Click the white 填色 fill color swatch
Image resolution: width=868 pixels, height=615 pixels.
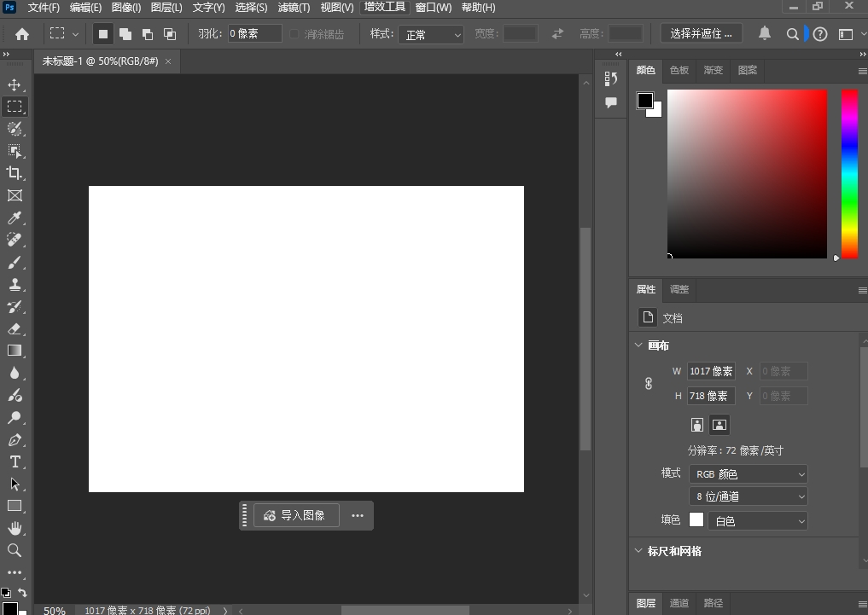tap(696, 519)
